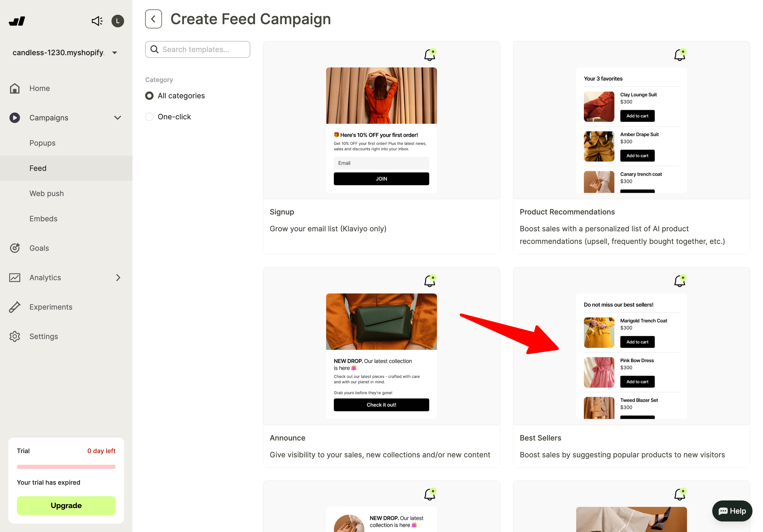The image size is (763, 532).
Task: Go to Web push campaigns
Action: pyautogui.click(x=47, y=193)
